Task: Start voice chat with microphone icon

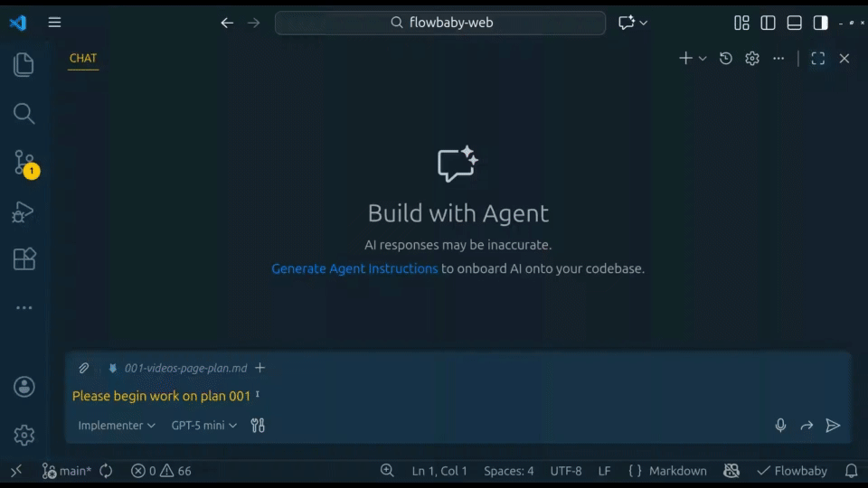Action: [780, 425]
